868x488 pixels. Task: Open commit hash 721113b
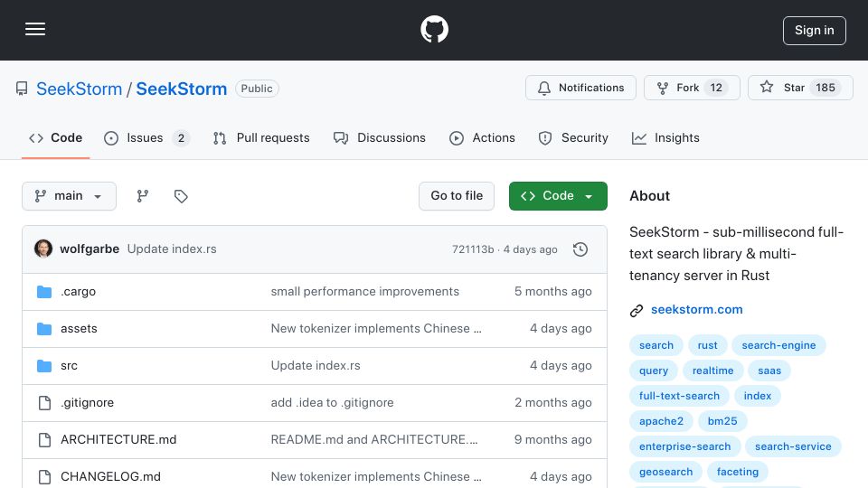[x=473, y=249]
